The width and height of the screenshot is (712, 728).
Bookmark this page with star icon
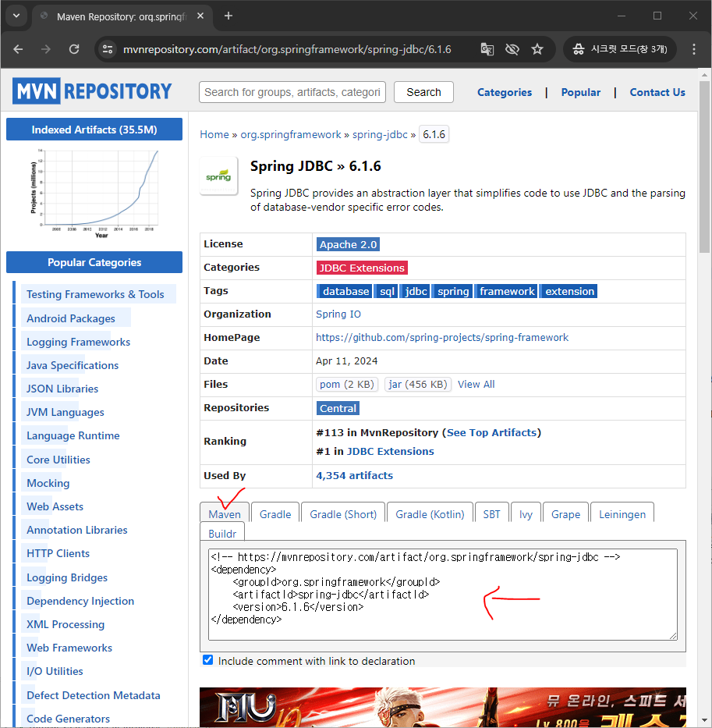click(537, 49)
